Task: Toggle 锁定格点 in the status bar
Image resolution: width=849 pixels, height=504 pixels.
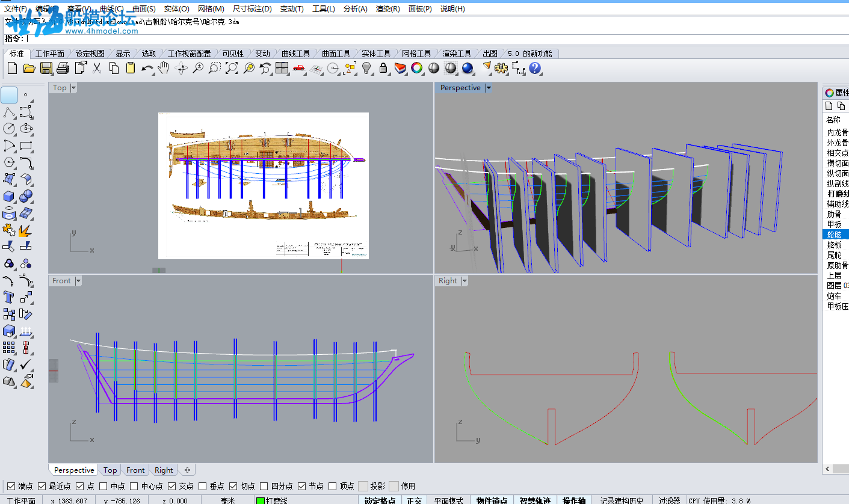Action: click(380, 500)
